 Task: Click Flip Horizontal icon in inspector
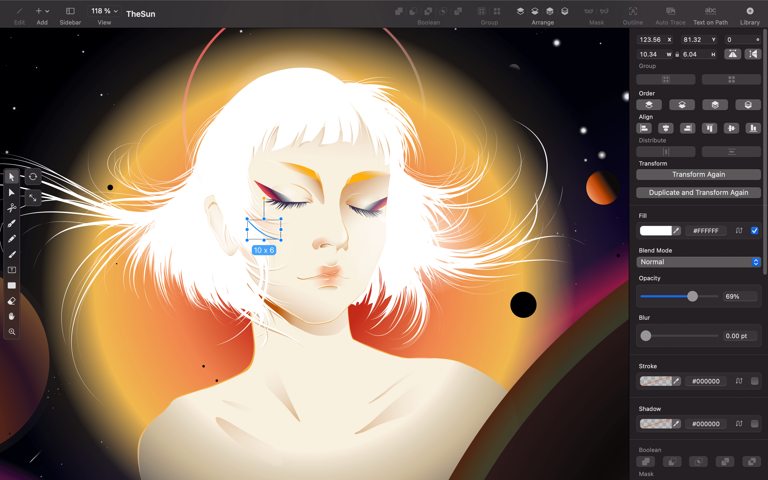(x=733, y=54)
